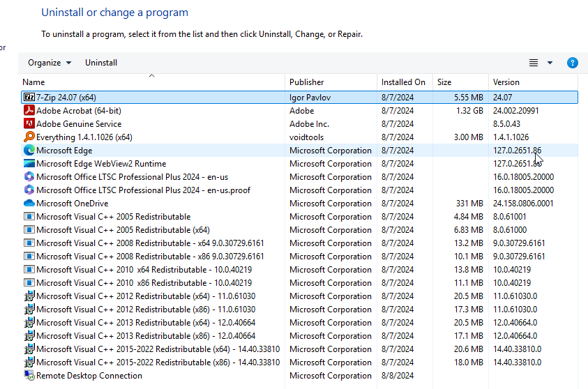This screenshot has height=389, width=588.
Task: Select the Microsoft OneDrive name
Action: tap(73, 203)
